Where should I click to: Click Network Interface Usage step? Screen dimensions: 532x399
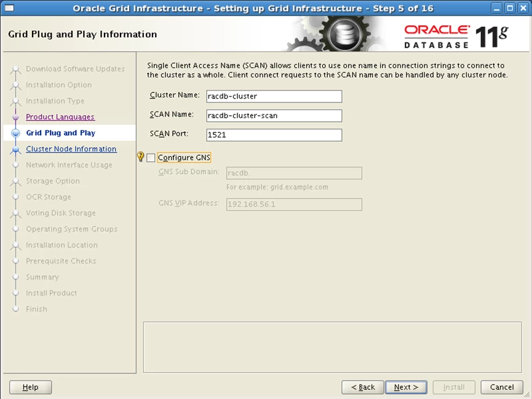tap(69, 165)
